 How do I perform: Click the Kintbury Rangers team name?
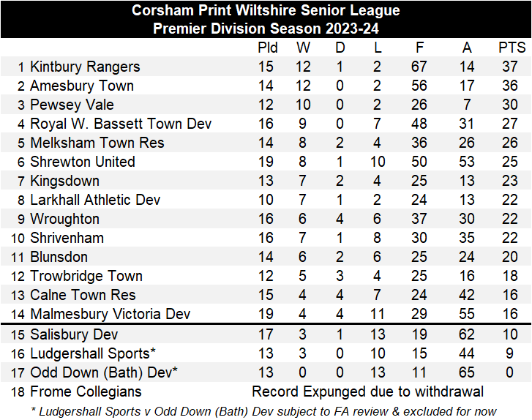(x=85, y=67)
